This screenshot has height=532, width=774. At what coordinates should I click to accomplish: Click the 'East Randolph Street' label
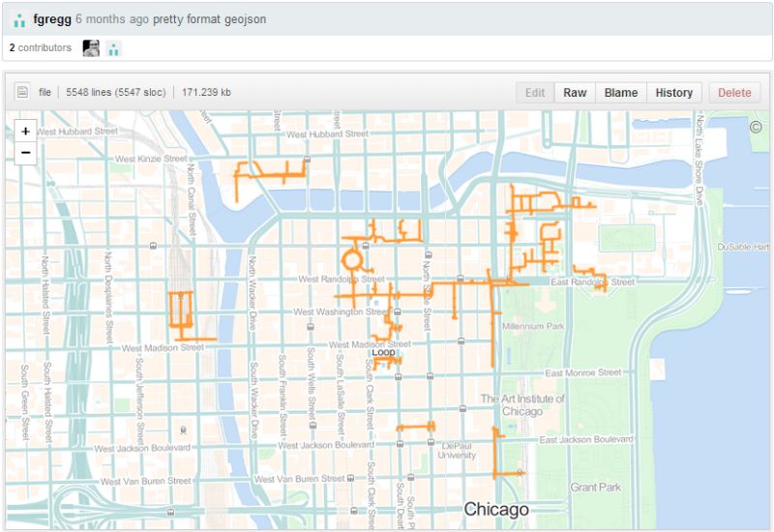pyautogui.click(x=592, y=281)
